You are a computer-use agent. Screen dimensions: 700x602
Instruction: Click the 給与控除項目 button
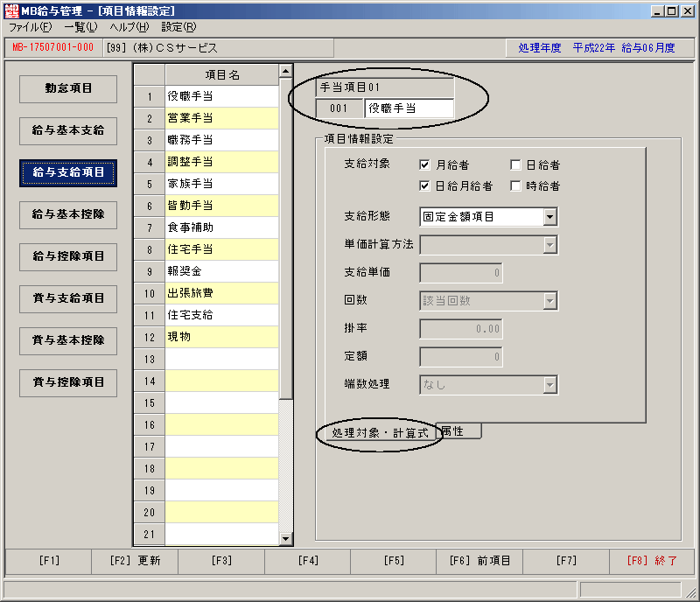(x=68, y=256)
